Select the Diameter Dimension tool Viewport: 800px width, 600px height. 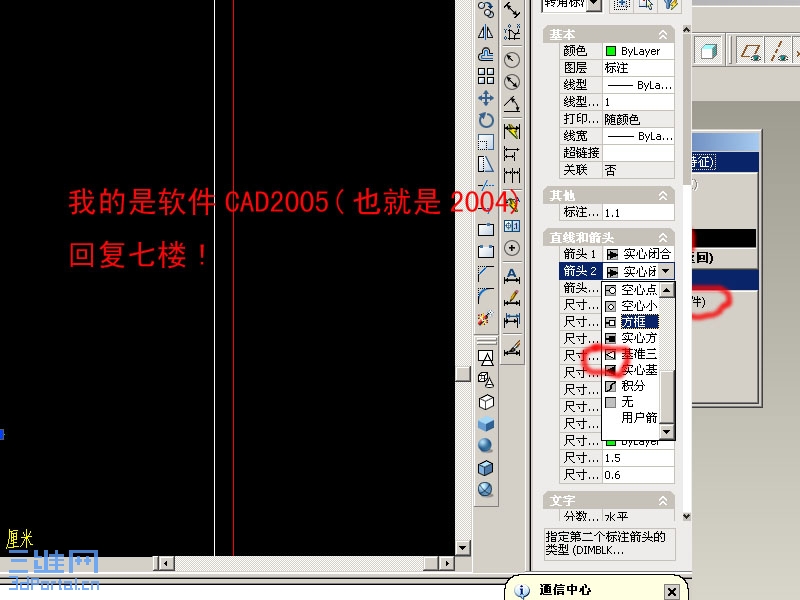[x=512, y=82]
